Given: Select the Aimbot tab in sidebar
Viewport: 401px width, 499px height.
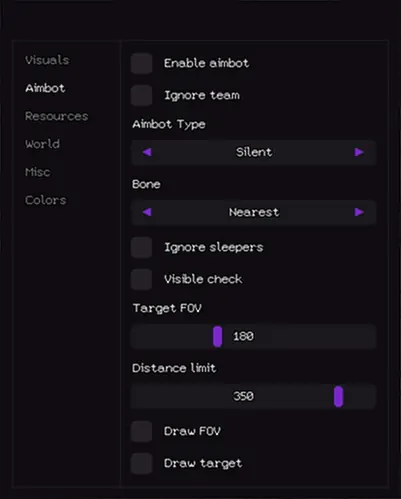Looking at the screenshot, I should [x=45, y=88].
